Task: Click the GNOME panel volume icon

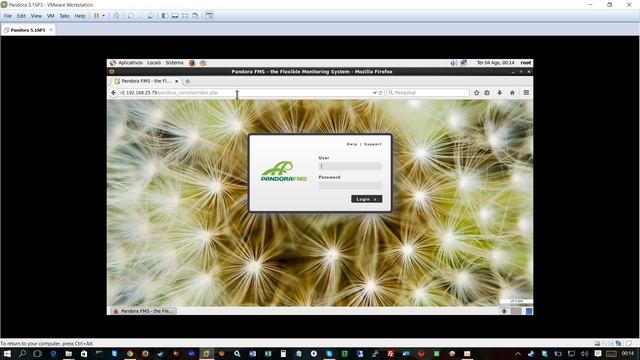Action: click(453, 63)
